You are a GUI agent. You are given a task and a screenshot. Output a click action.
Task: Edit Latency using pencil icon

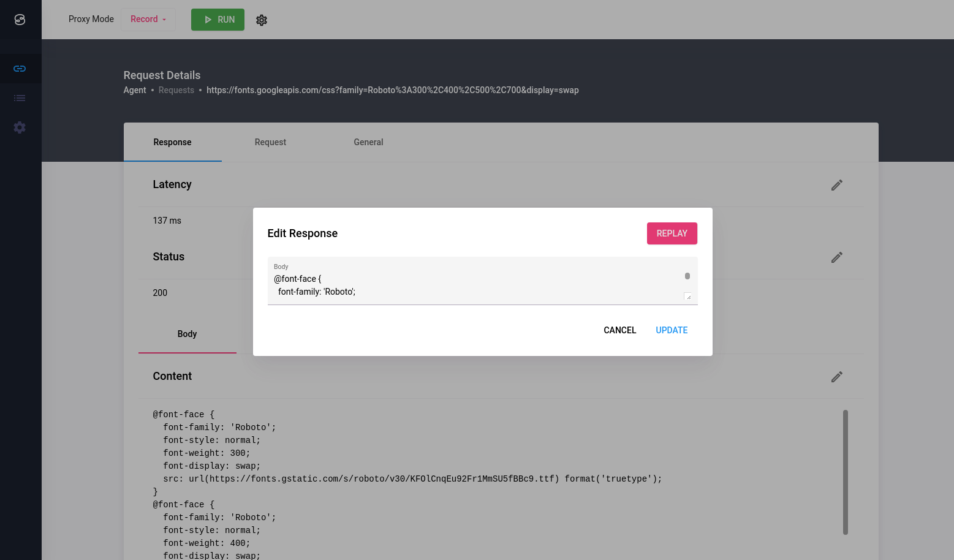tap(836, 185)
